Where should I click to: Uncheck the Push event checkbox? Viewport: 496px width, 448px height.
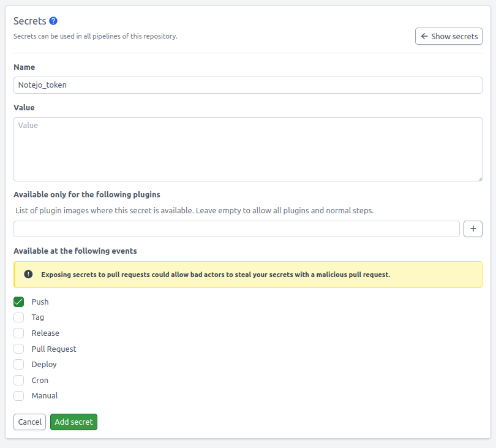tap(19, 302)
